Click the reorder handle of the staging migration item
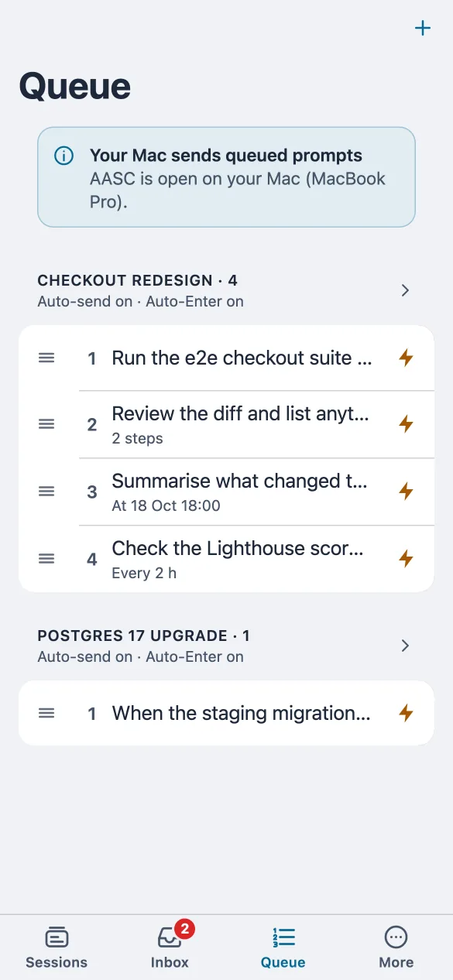This screenshot has width=453, height=980. (46, 713)
